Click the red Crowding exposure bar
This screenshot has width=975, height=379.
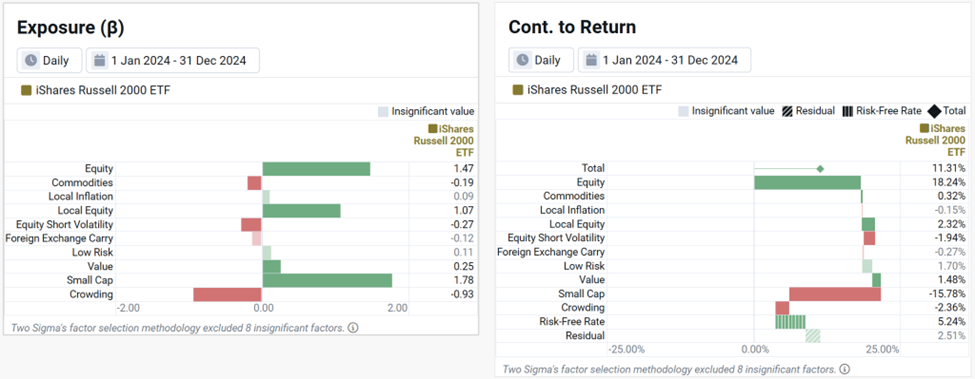click(228, 295)
